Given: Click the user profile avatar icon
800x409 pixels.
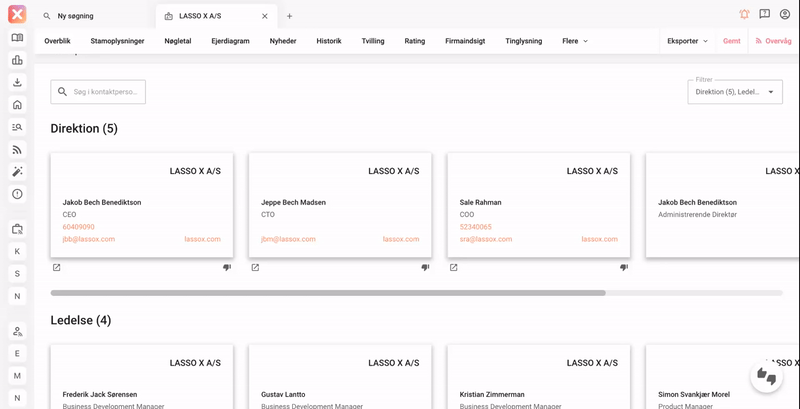Looking at the screenshot, I should (x=785, y=15).
